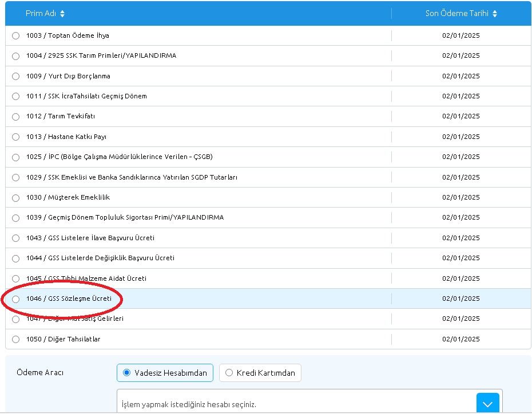532x414 pixels.
Task: Choose 1050 Diğer Tahsilatlar radio button
Action: pyautogui.click(x=16, y=340)
